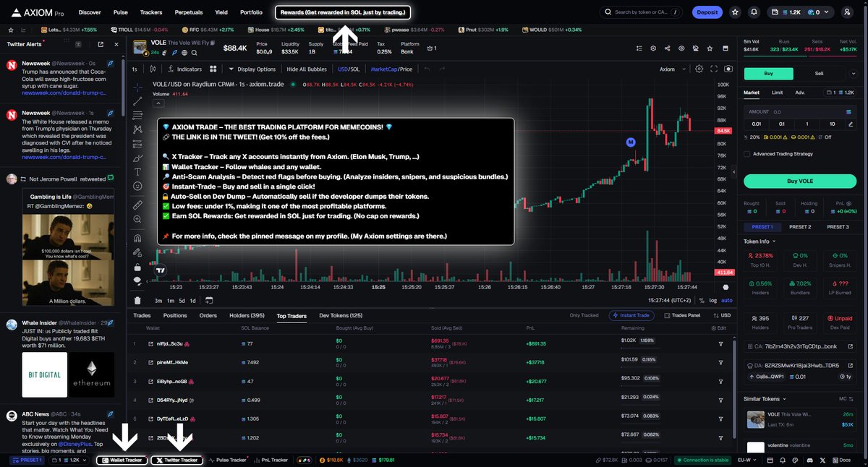Select the PRESET 2 tab
The width and height of the screenshot is (868, 467).
[799, 226]
